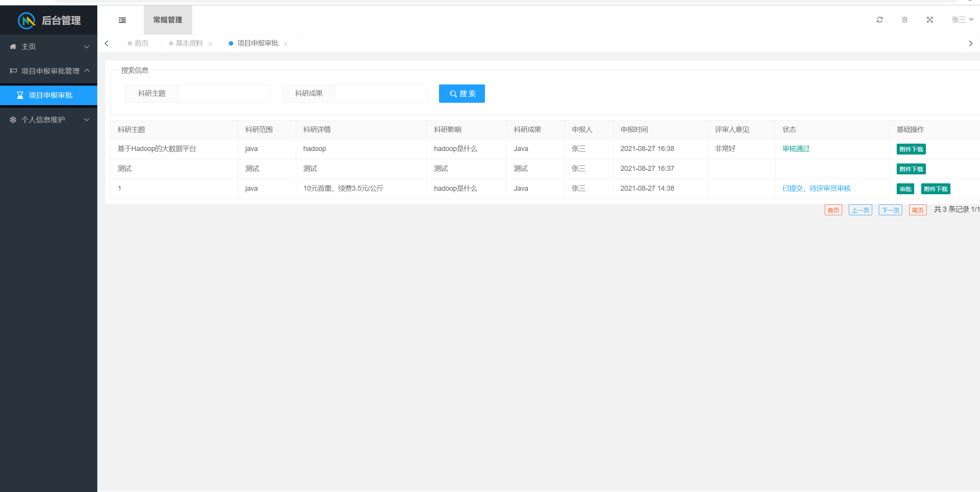Download attachment for 基于Hadoop的大数据平台 row
This screenshot has width=980, height=492.
point(911,149)
